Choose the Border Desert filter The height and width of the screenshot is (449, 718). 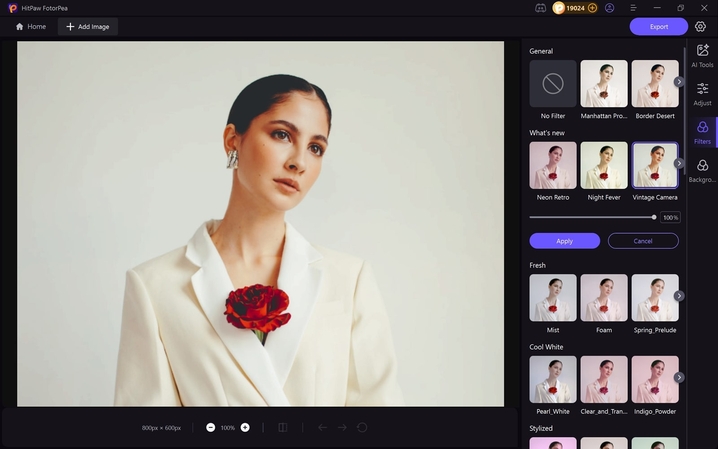[x=655, y=84]
